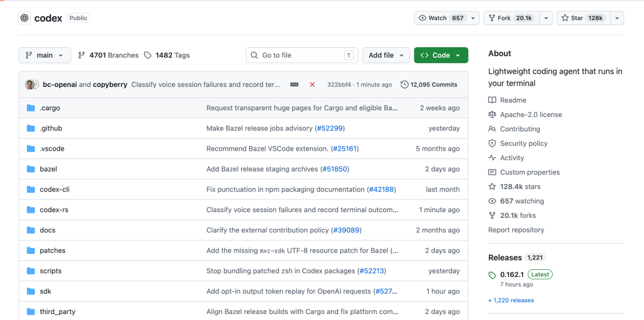
Task: Click the scales icon by Apache-2.0 license
Action: pyautogui.click(x=492, y=114)
